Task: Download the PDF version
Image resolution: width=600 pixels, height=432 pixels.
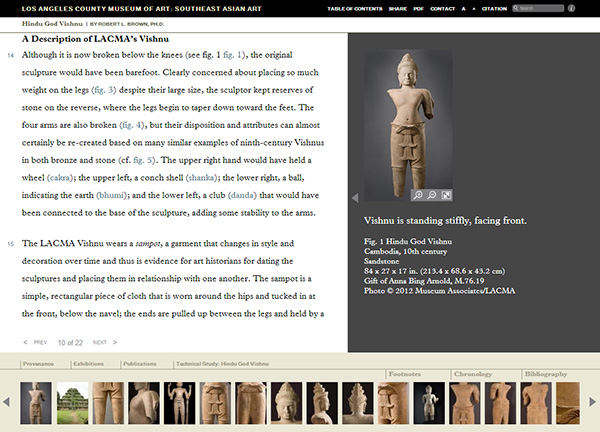Action: 419,8
